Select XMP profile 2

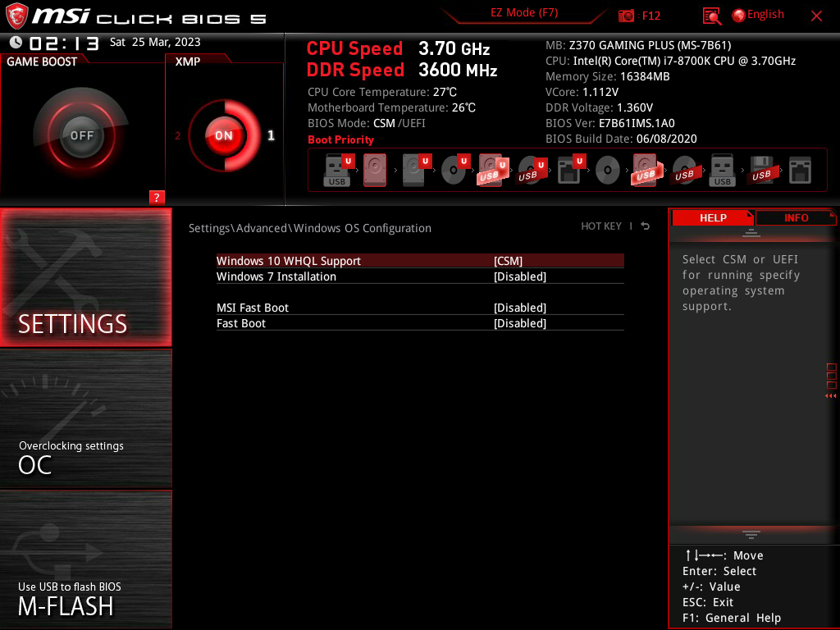click(x=177, y=135)
